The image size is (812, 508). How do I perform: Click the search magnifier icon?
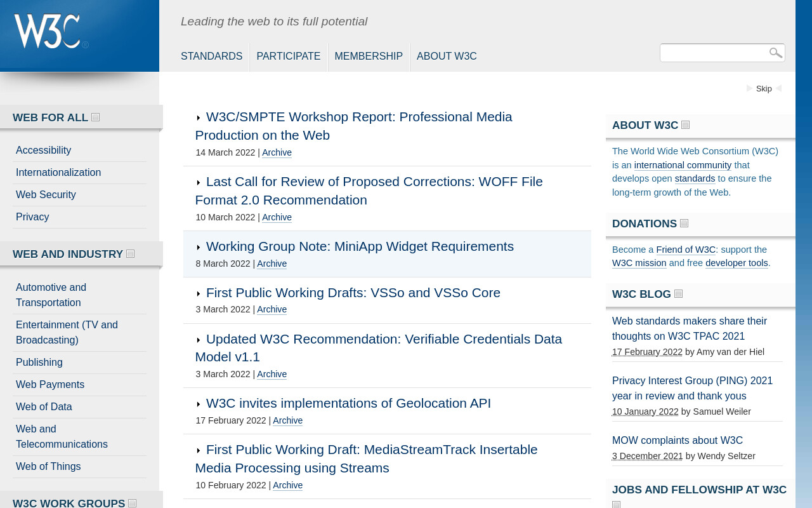click(775, 53)
